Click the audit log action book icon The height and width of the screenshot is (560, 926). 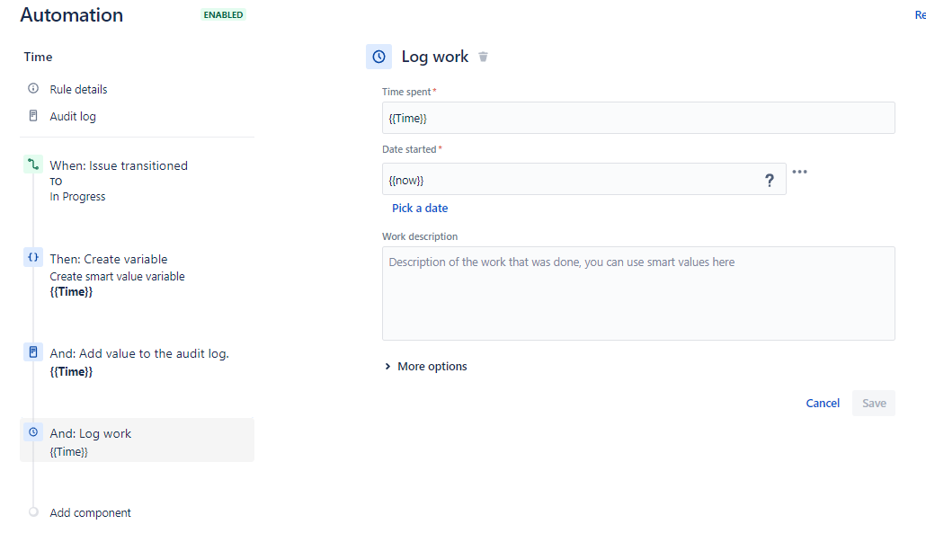[x=32, y=351]
